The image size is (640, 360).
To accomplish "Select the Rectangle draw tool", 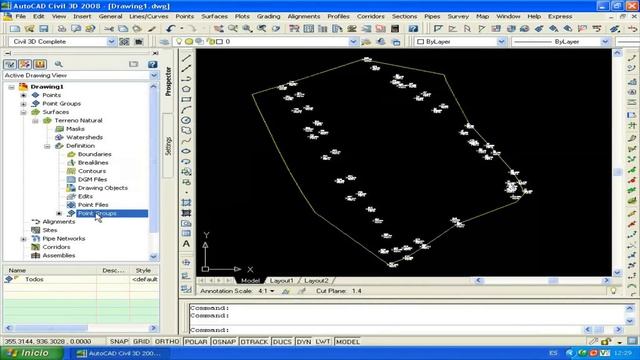I will 186,100.
